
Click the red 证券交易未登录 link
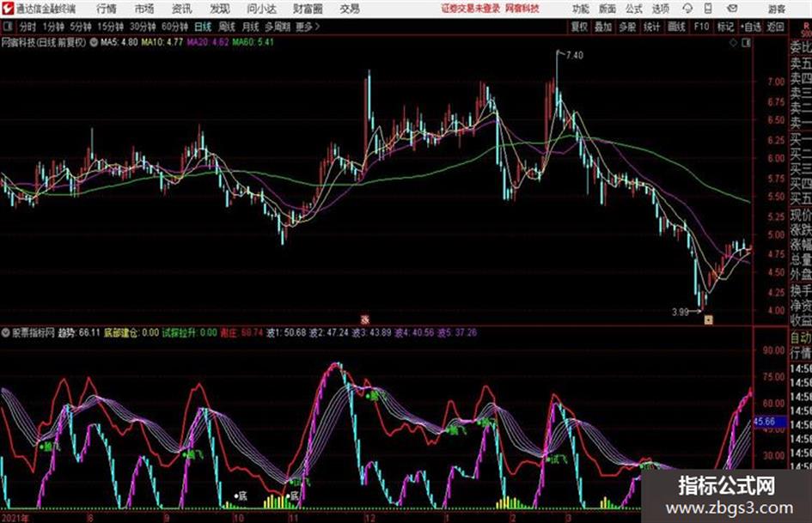pos(471,9)
